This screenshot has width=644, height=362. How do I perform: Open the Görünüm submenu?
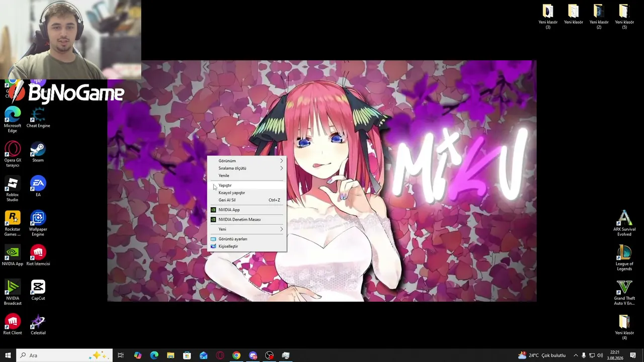[247, 161]
